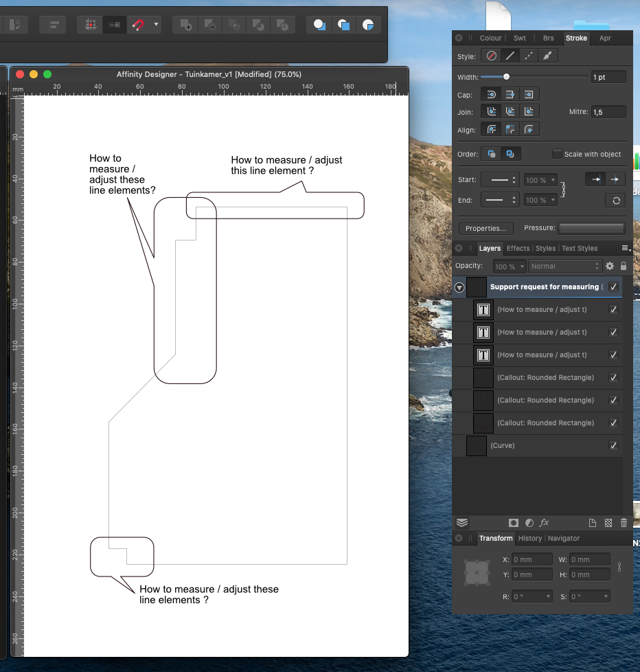The image size is (640, 672).
Task: Click the Mitre value field
Action: [x=608, y=112]
